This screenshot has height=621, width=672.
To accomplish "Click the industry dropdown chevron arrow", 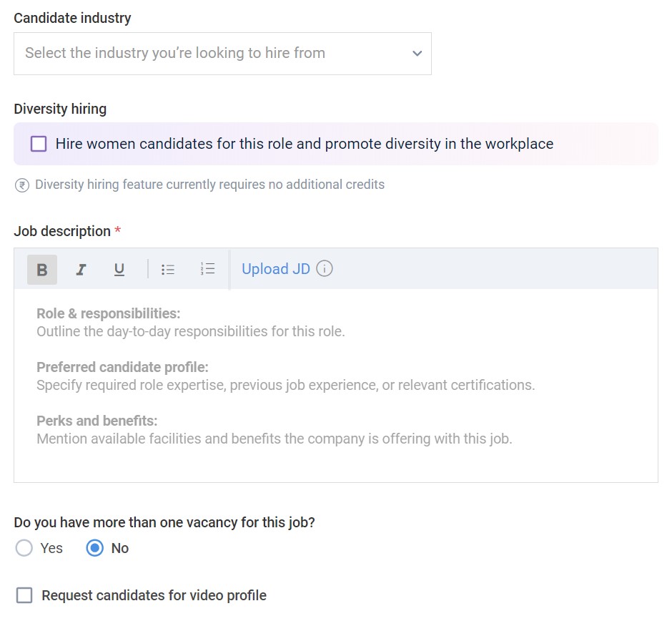I will (417, 54).
